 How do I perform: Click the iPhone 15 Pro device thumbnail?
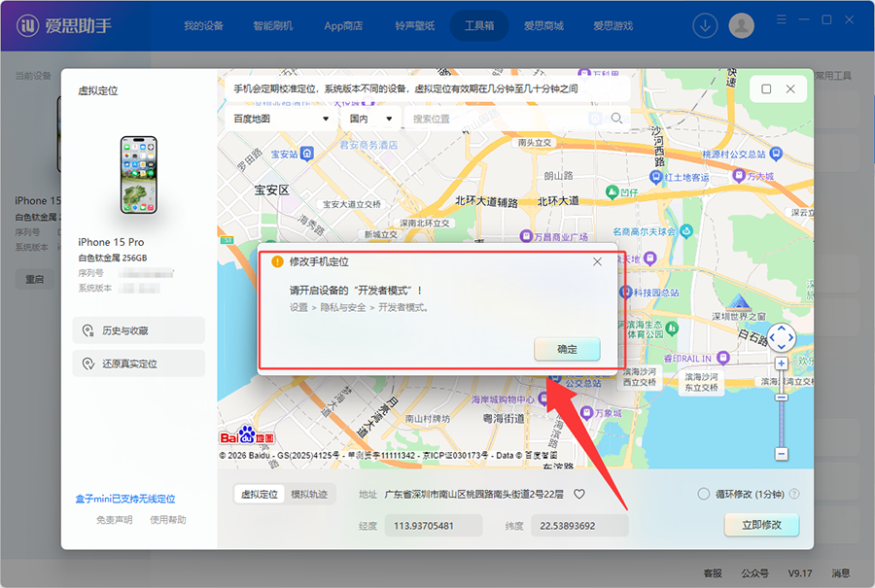tap(139, 175)
